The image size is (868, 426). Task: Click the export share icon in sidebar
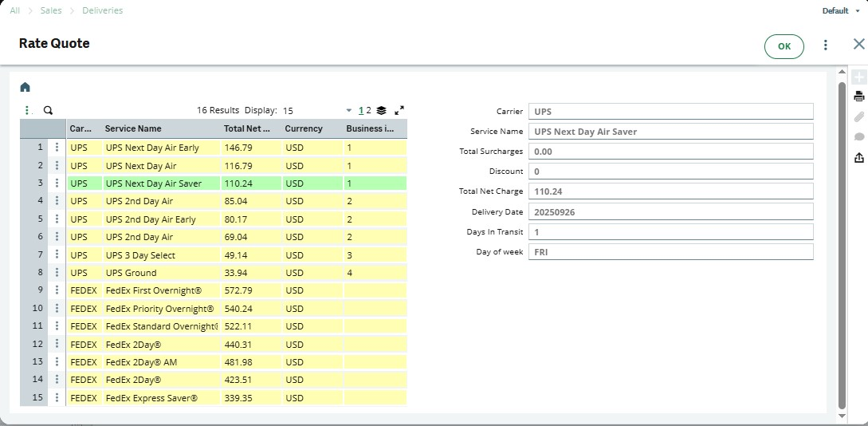coord(858,158)
